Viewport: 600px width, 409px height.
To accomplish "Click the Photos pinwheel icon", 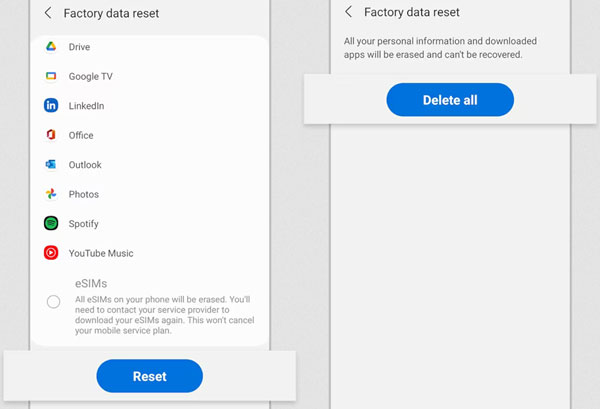I will coord(51,194).
